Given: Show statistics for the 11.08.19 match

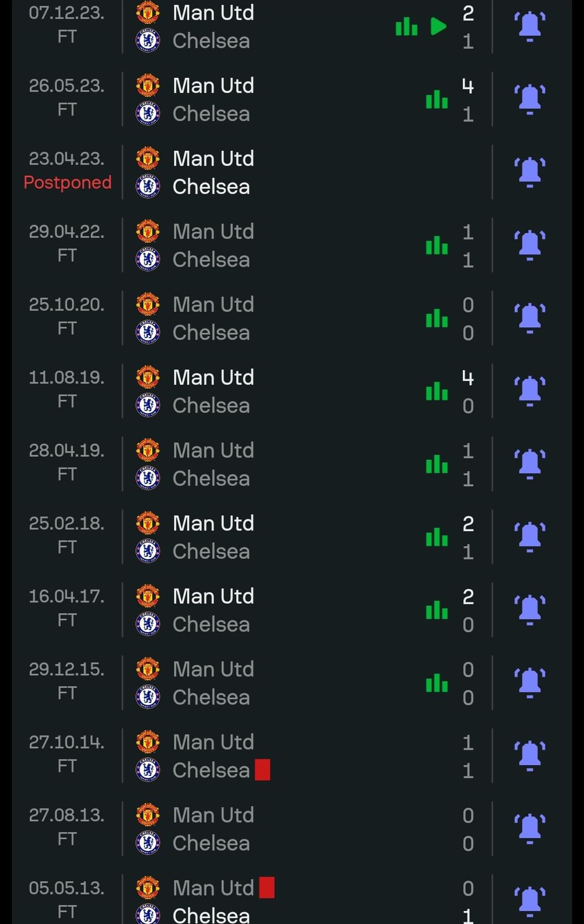Looking at the screenshot, I should pyautogui.click(x=437, y=391).
